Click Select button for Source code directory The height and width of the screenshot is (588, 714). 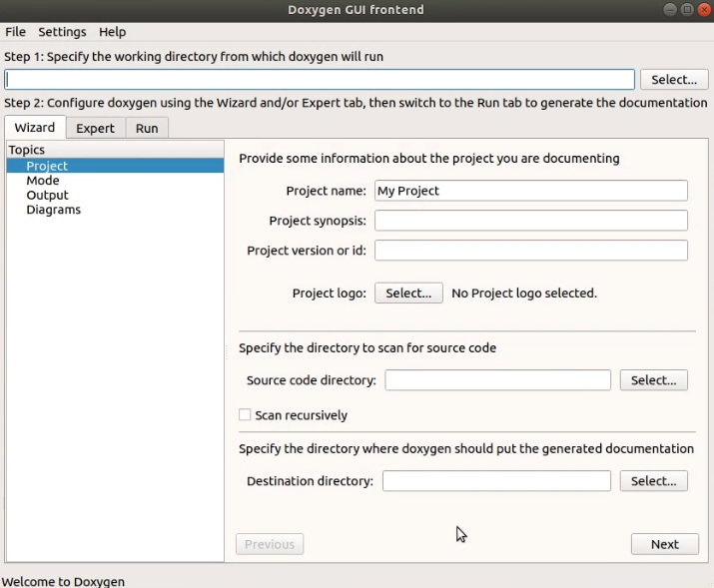(x=654, y=380)
